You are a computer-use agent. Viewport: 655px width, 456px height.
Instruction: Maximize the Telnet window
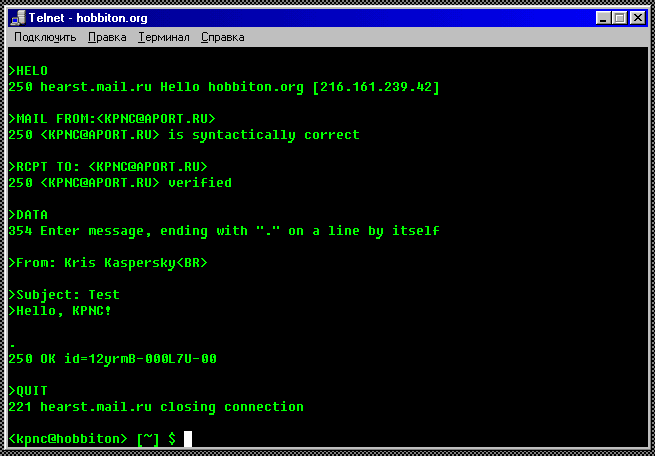tap(620, 18)
